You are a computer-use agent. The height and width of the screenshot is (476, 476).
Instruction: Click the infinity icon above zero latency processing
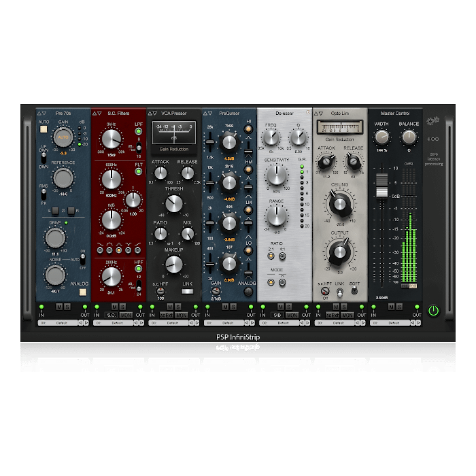433,139
